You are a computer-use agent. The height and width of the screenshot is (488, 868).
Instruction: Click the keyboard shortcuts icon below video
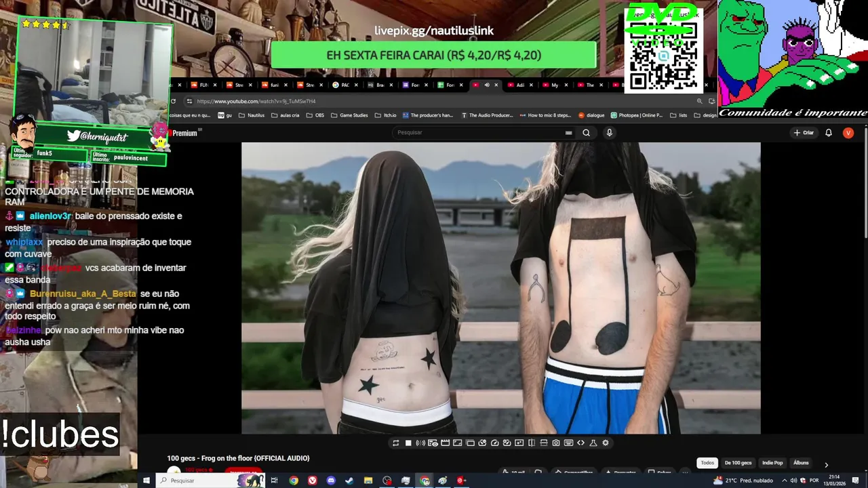pyautogui.click(x=568, y=443)
